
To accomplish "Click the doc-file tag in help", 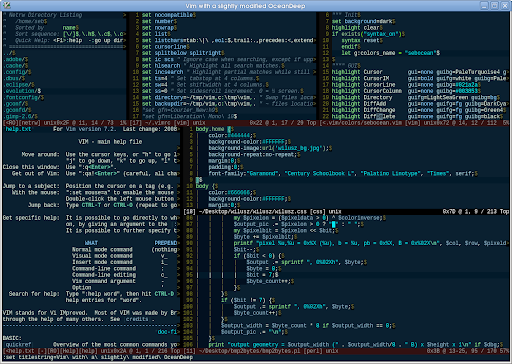I will (167, 332).
